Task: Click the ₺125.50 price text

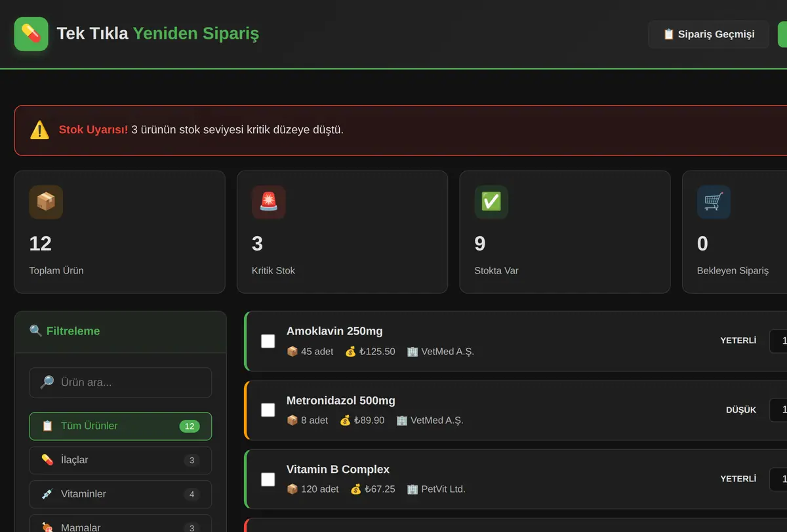Action: [x=377, y=352]
